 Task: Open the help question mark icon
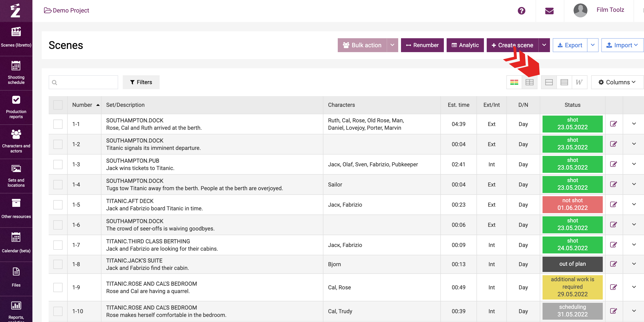click(521, 11)
